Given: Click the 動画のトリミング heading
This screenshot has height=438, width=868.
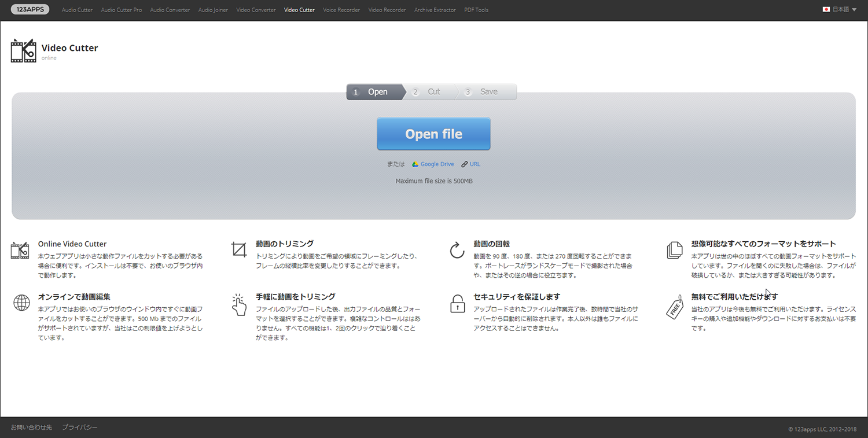Looking at the screenshot, I should pyautogui.click(x=285, y=244).
